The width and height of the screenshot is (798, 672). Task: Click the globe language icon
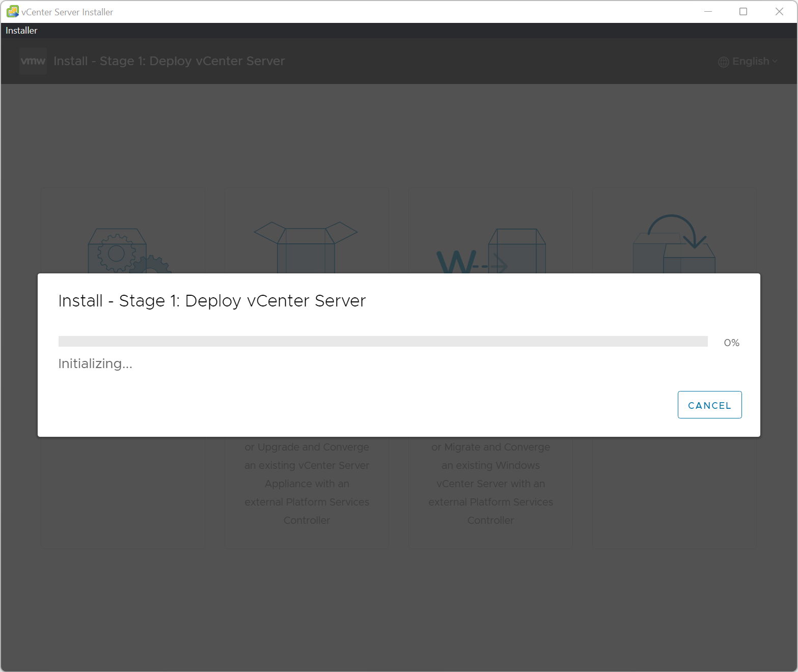[x=723, y=61]
